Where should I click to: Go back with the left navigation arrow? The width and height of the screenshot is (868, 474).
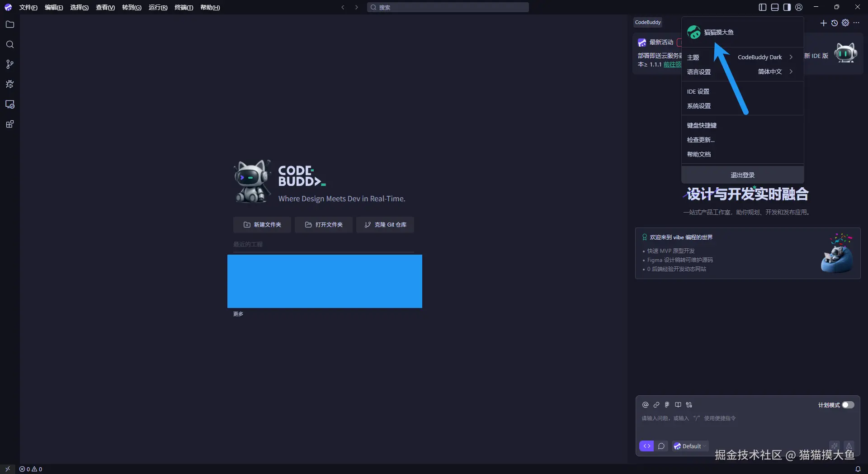[x=343, y=7]
